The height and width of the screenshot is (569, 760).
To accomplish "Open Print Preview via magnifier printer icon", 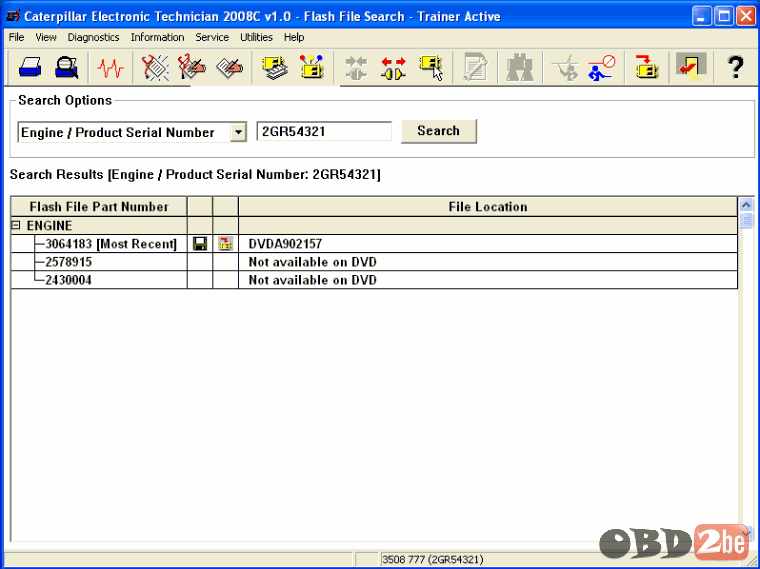I will pyautogui.click(x=66, y=67).
